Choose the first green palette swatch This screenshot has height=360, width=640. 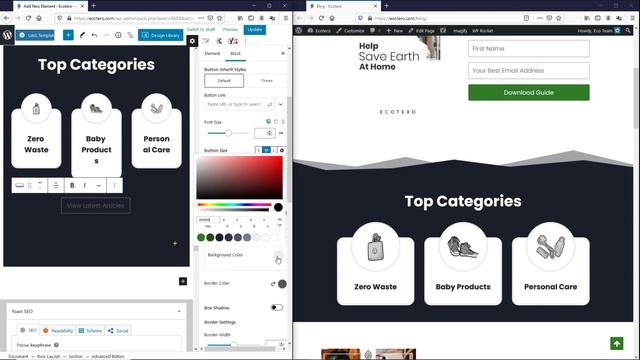tap(201, 237)
